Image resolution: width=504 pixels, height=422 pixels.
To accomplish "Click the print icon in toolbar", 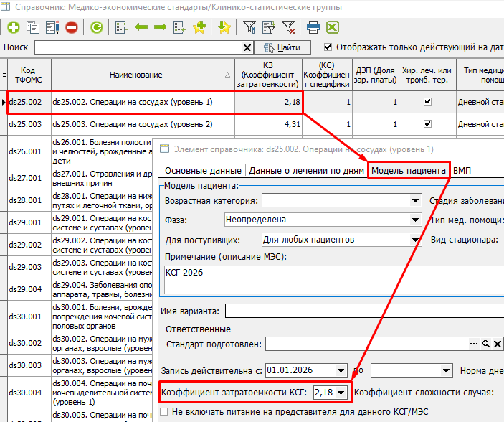I will pos(313,28).
